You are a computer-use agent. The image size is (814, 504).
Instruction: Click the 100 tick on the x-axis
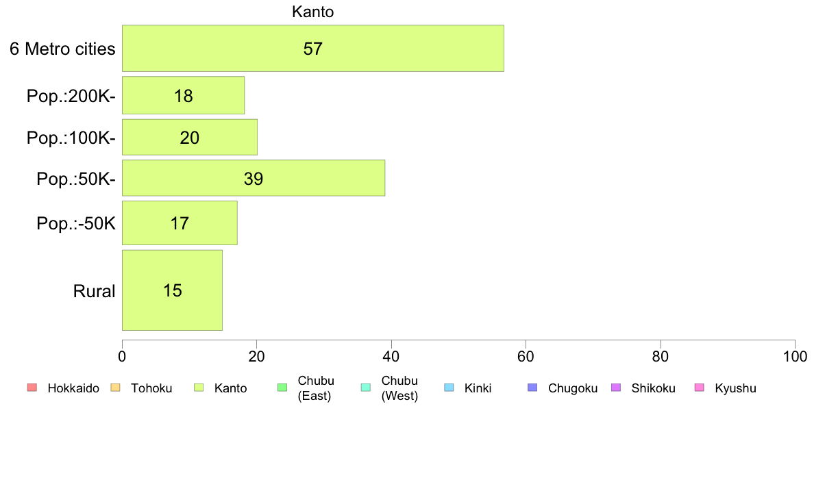[x=795, y=357]
